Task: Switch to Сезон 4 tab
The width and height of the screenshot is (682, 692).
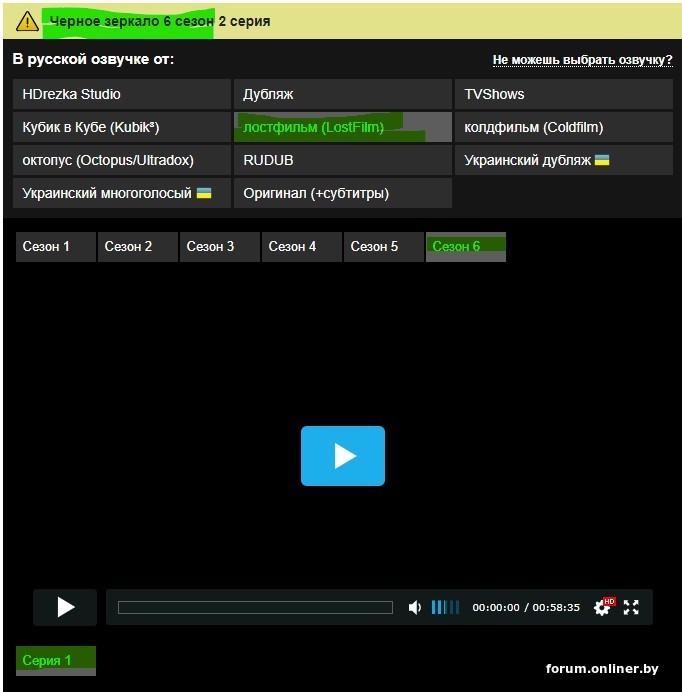Action: [x=301, y=247]
